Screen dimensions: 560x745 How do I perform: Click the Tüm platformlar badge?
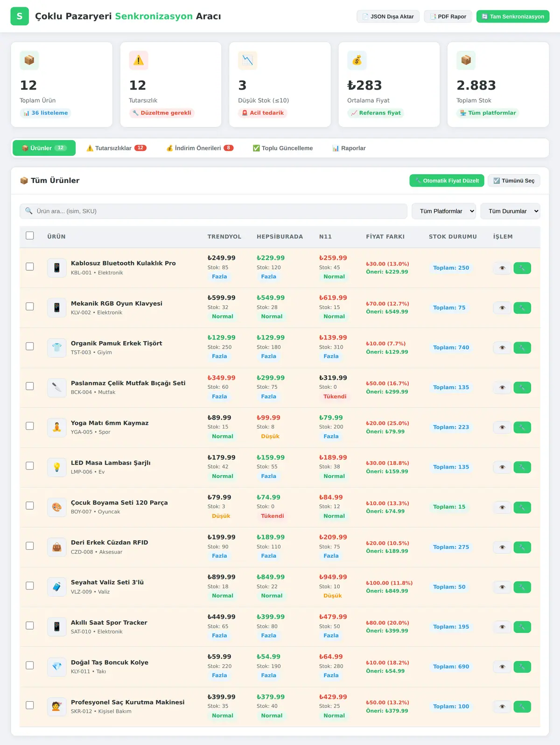pyautogui.click(x=488, y=113)
